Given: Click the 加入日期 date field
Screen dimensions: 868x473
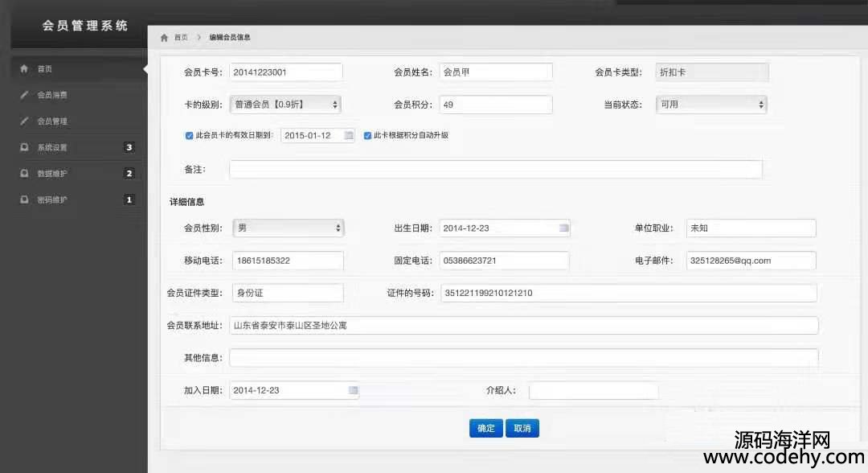Looking at the screenshot, I should coord(294,390).
